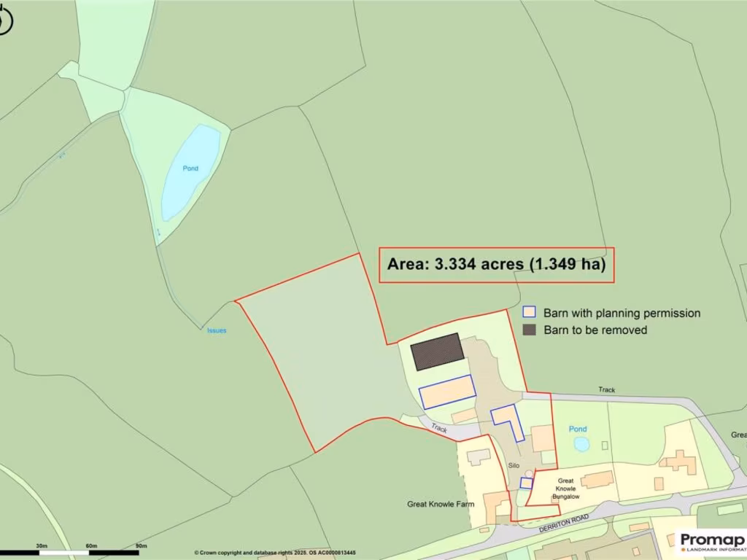Click the blue outlined square legend icon
The height and width of the screenshot is (560, 747).
(530, 313)
